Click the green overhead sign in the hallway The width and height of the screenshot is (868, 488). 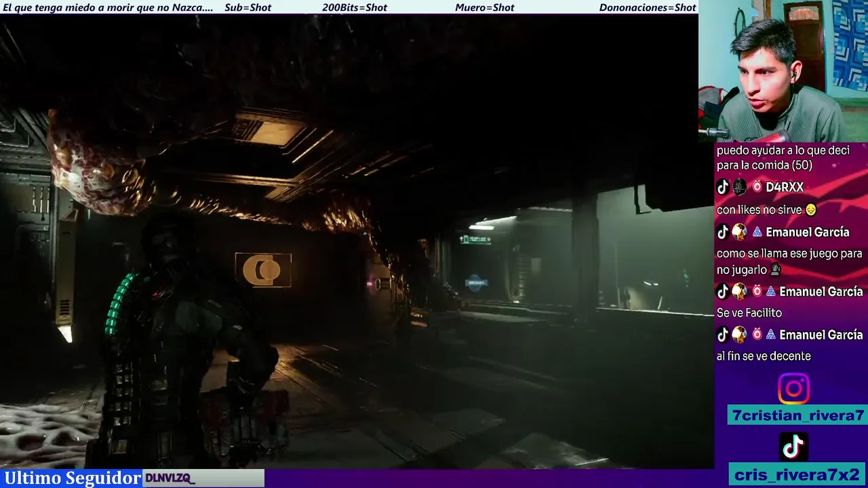coord(475,239)
